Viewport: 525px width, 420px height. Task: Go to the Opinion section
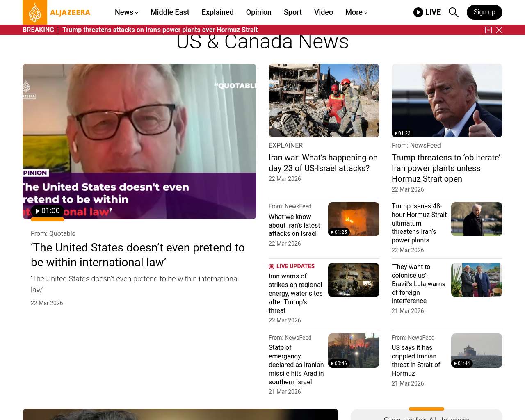point(258,12)
